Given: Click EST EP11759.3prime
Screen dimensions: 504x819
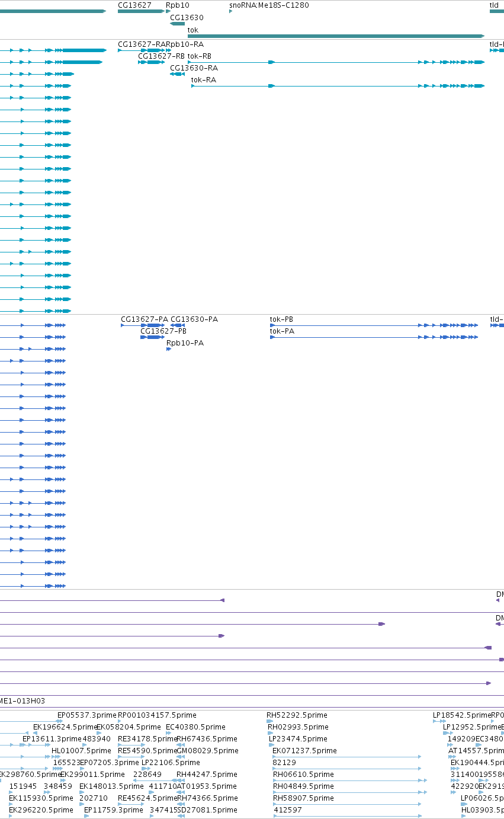Looking at the screenshot, I should (x=113, y=810).
